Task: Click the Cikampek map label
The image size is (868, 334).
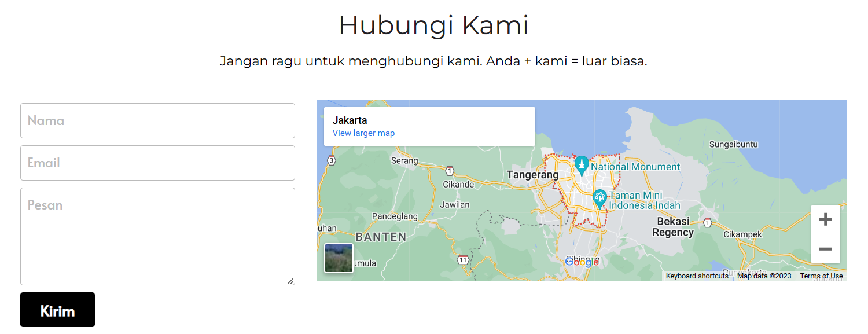Action: pos(742,234)
